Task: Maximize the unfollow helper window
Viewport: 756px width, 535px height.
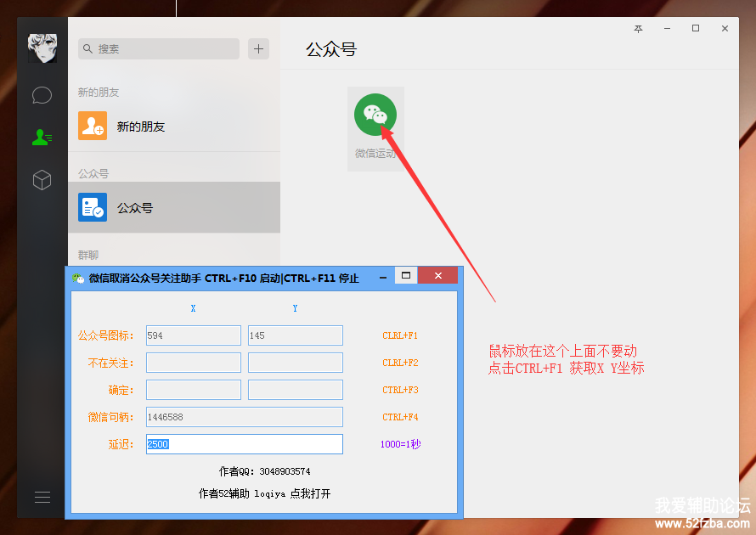Action: tap(406, 276)
